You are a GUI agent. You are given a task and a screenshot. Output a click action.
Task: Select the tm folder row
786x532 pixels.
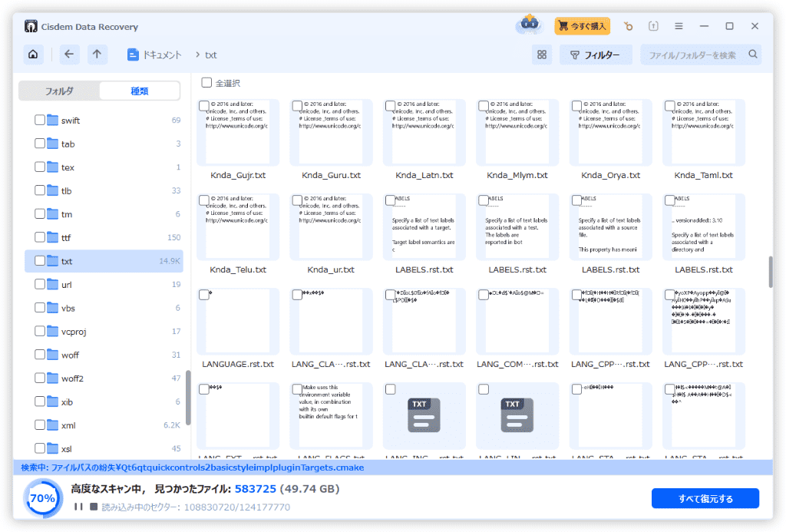coord(104,214)
